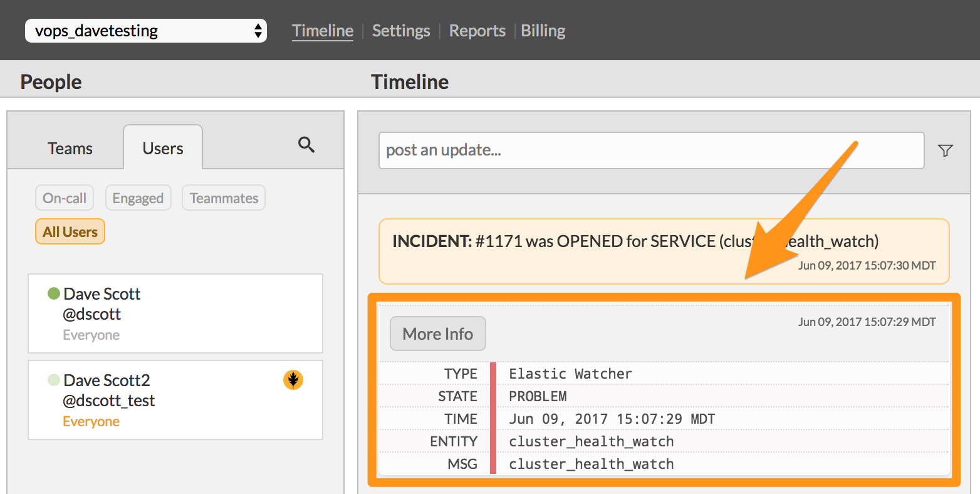This screenshot has height=494, width=980.
Task: Click the dropdown arrows beside vops_davetesting
Action: [x=258, y=30]
